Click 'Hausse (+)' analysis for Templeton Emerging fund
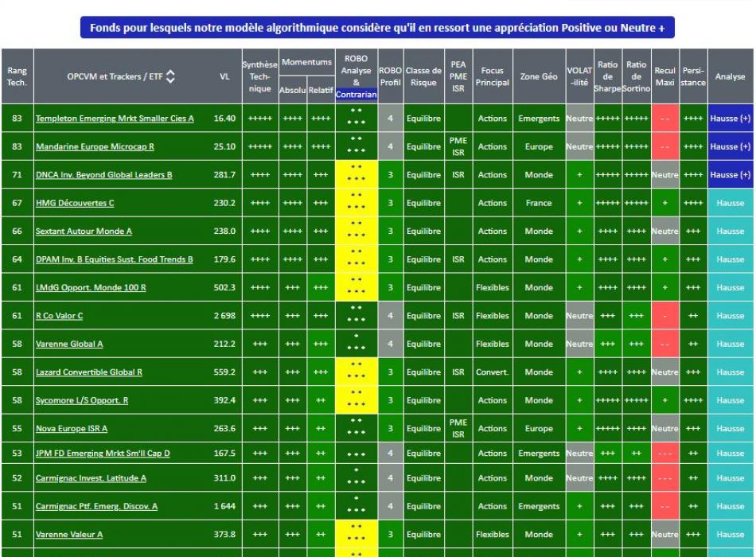 pyautogui.click(x=731, y=119)
